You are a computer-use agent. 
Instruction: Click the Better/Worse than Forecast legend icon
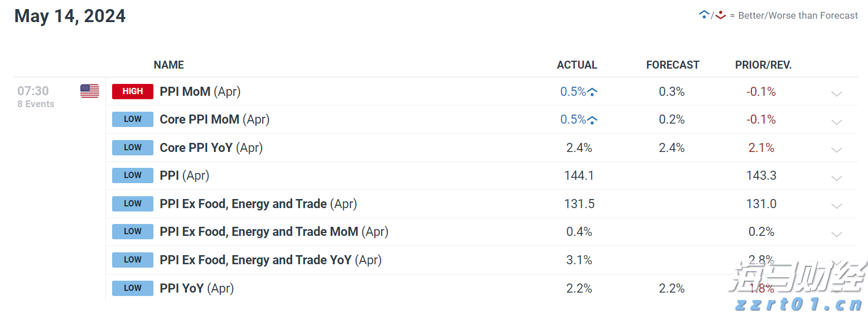[x=712, y=15]
